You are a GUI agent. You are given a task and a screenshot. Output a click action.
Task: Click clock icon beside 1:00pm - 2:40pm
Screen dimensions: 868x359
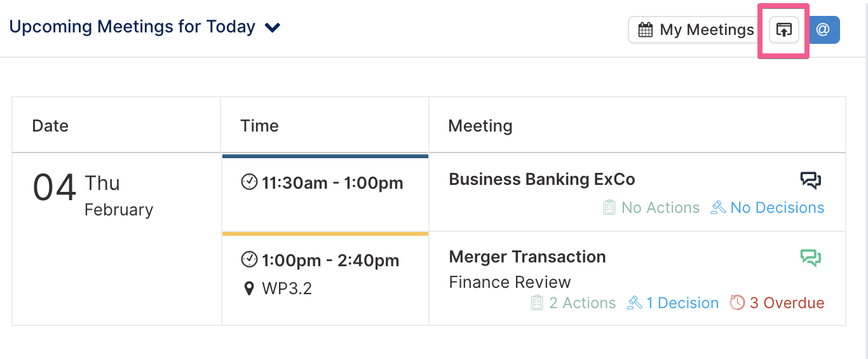(249, 260)
